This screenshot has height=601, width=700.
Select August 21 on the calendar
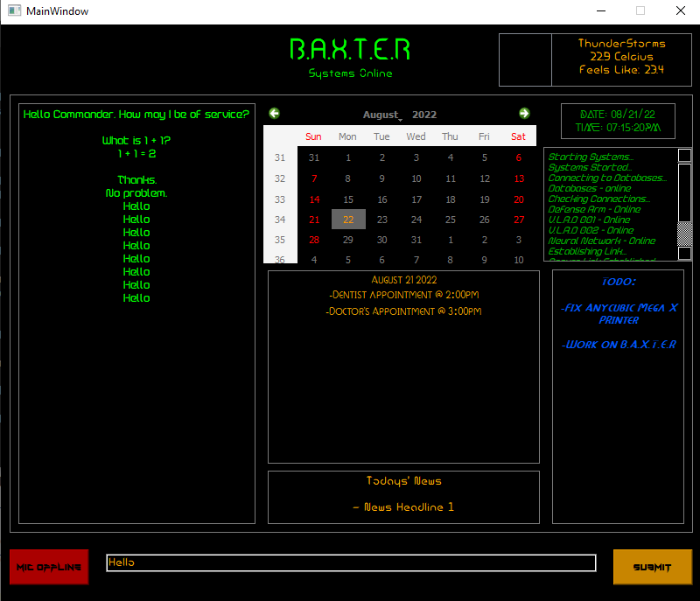(314, 220)
